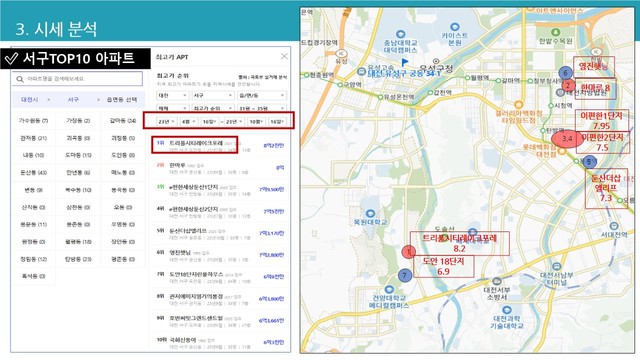The image size is (640, 360).
Task: Click the magnifier icon in the apartment search box
Action: tap(20, 79)
